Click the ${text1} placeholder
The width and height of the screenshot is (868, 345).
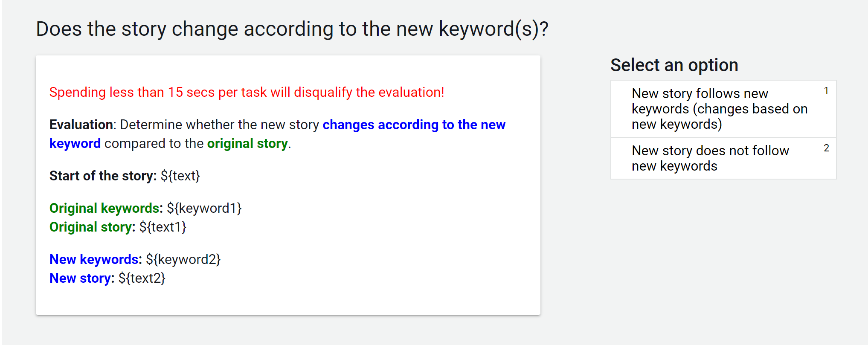coord(163,227)
